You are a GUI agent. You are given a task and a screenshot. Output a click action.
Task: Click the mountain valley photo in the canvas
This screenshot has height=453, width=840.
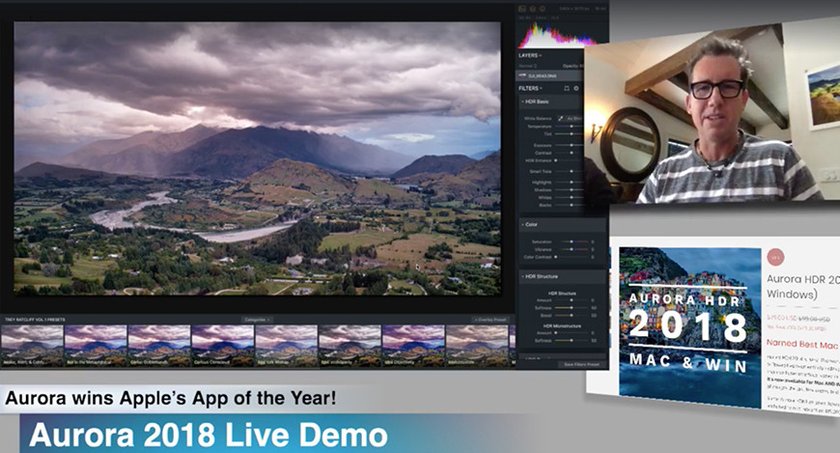(x=257, y=158)
